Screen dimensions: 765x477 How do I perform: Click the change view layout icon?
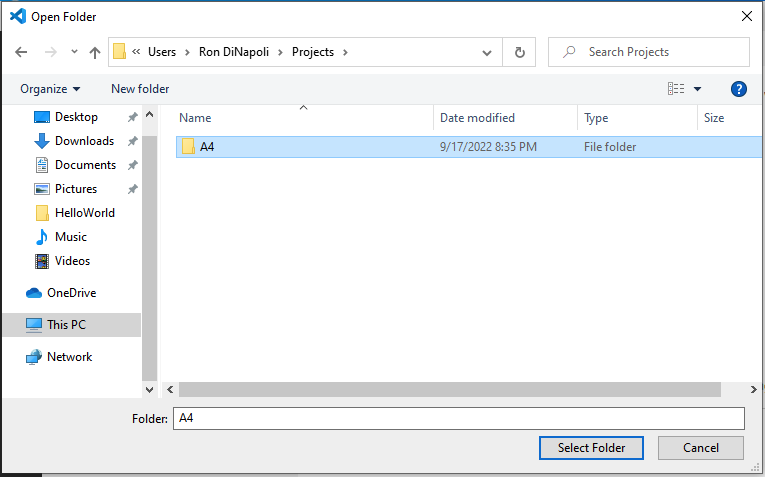pos(676,89)
